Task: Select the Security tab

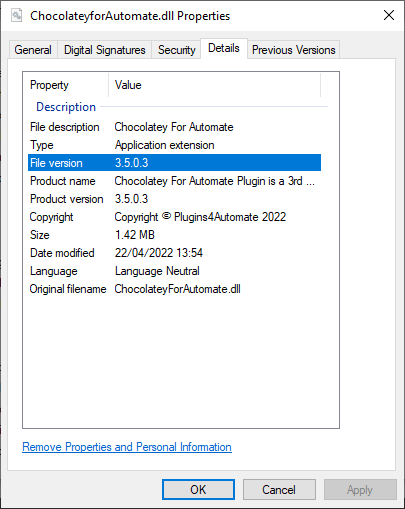Action: 176,50
